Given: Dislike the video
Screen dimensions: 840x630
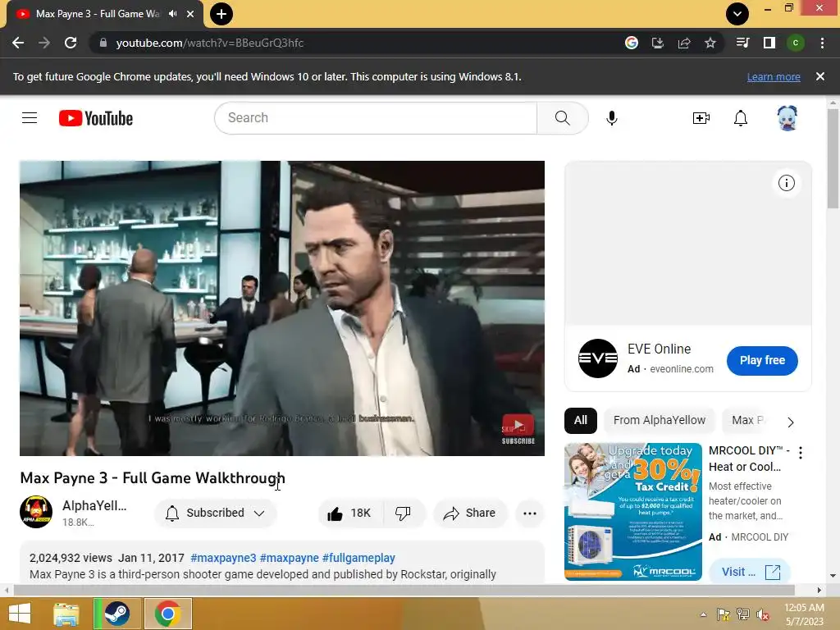Looking at the screenshot, I should click(x=403, y=514).
